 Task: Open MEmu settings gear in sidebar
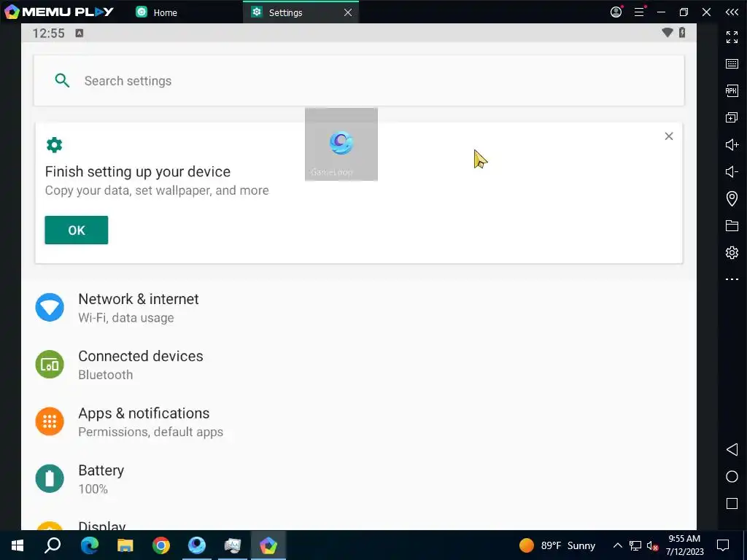point(732,252)
